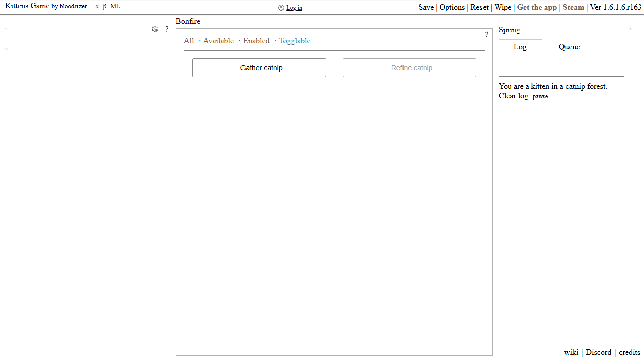Viewport: 644px width, 362px height.
Task: Clear the game log
Action: tap(513, 96)
